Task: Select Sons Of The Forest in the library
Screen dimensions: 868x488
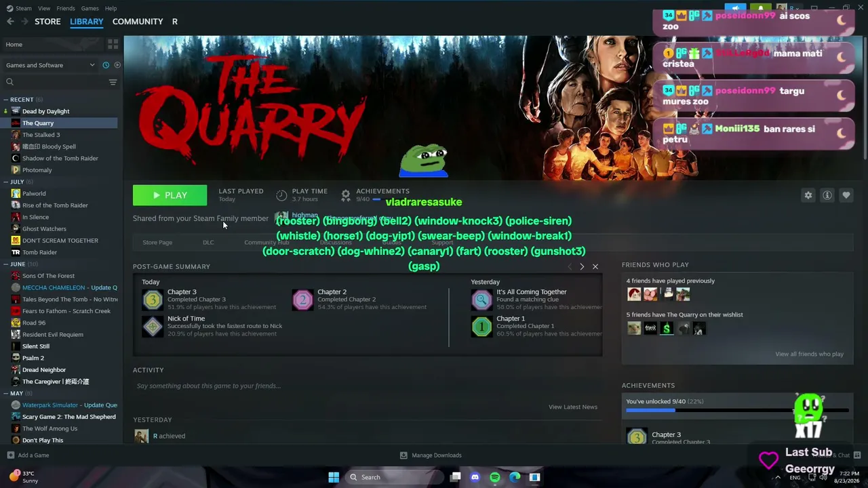Action: [48, 276]
